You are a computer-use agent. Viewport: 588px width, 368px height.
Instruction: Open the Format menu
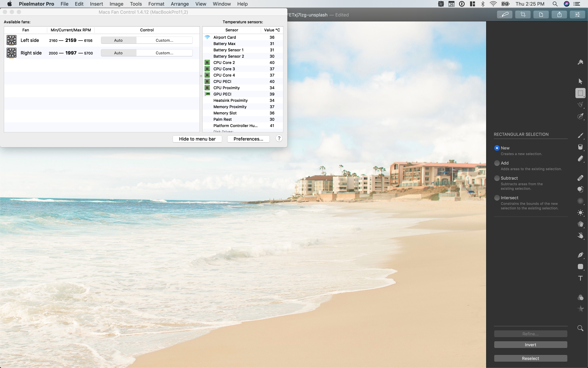tap(156, 4)
